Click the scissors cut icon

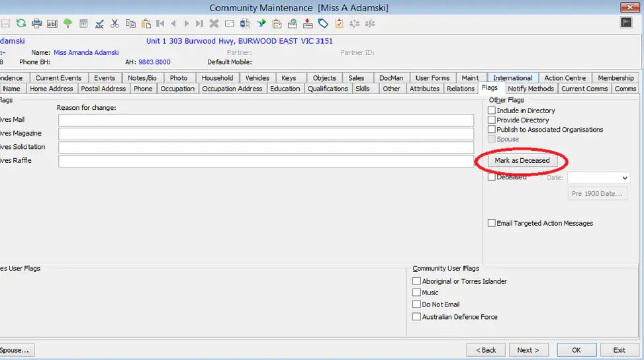point(115,23)
